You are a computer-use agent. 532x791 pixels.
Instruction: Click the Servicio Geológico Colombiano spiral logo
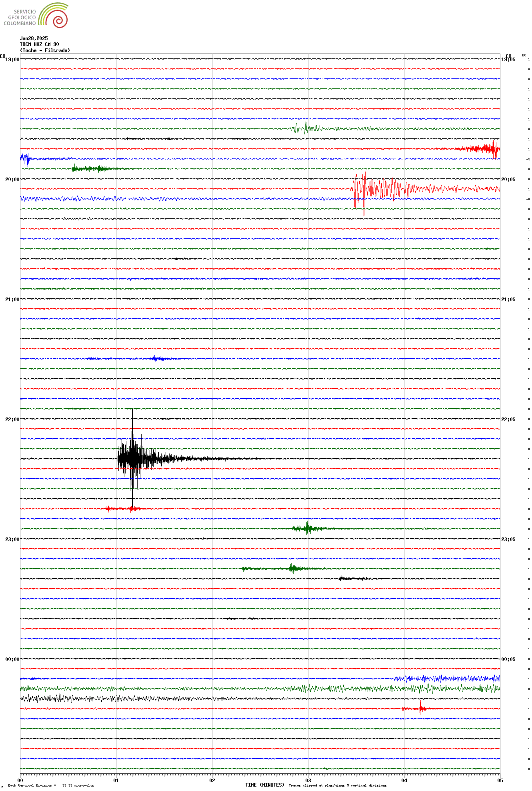[54, 16]
